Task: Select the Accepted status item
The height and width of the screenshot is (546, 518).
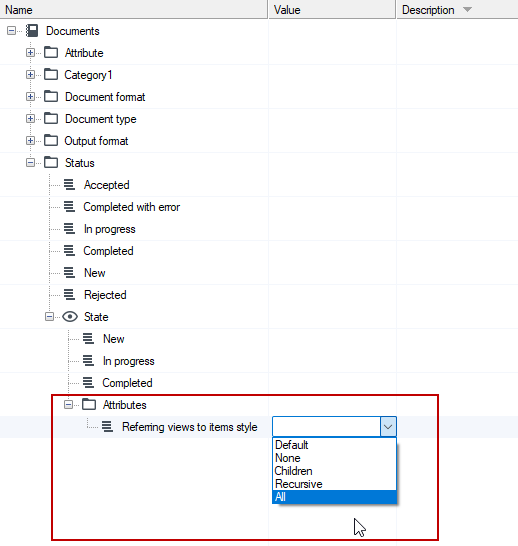Action: 107,185
